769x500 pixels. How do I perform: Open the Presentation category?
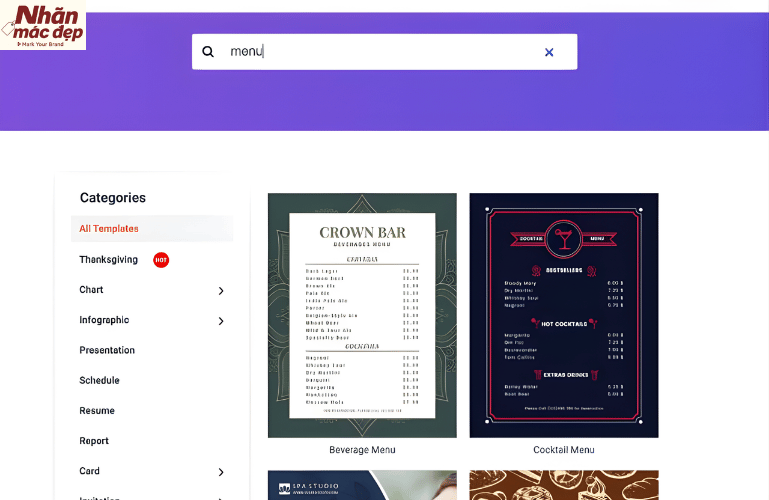pos(107,350)
